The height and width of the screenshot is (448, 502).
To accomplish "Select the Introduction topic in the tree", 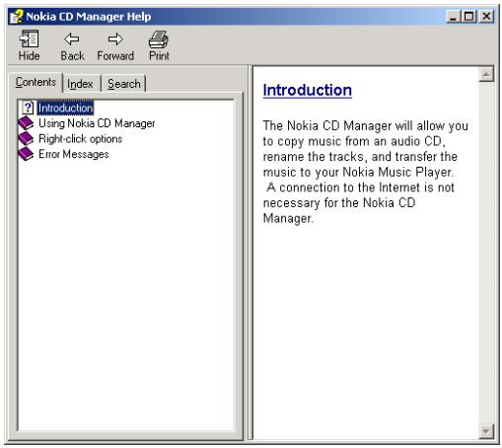I will [65, 108].
